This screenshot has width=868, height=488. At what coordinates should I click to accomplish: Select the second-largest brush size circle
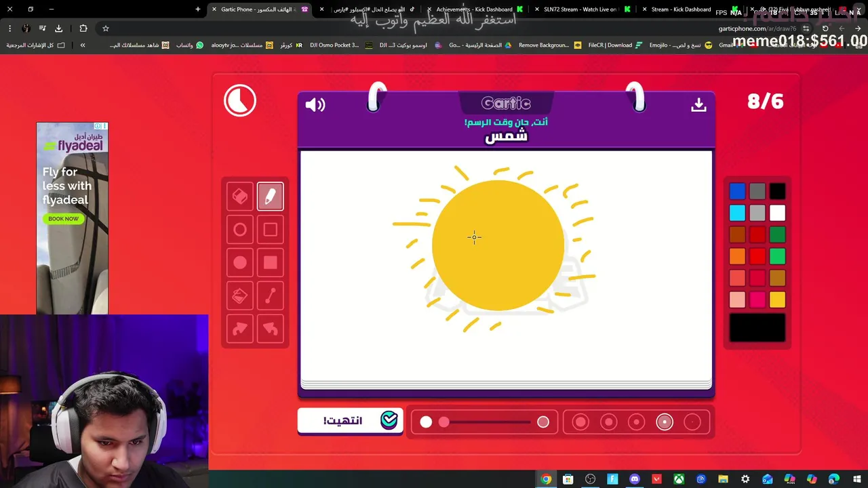(608, 422)
